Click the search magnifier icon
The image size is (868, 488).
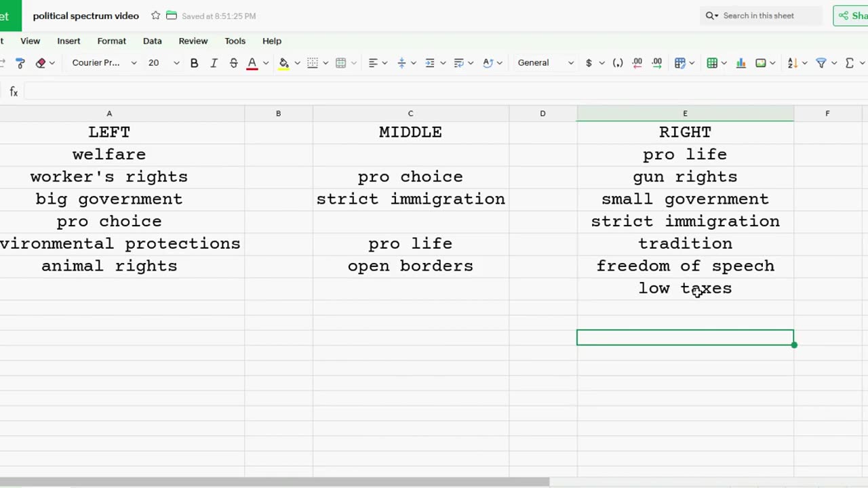point(710,16)
